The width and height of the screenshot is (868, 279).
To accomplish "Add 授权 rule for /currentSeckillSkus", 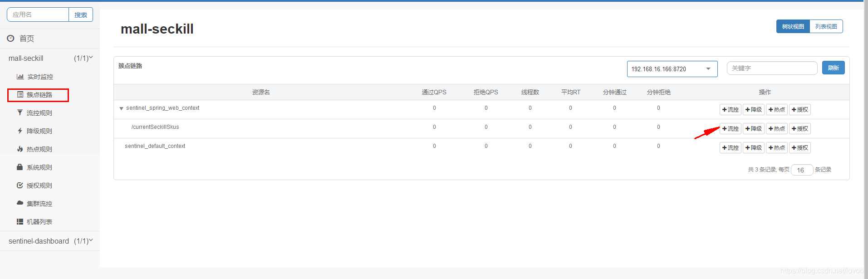I will pyautogui.click(x=799, y=129).
